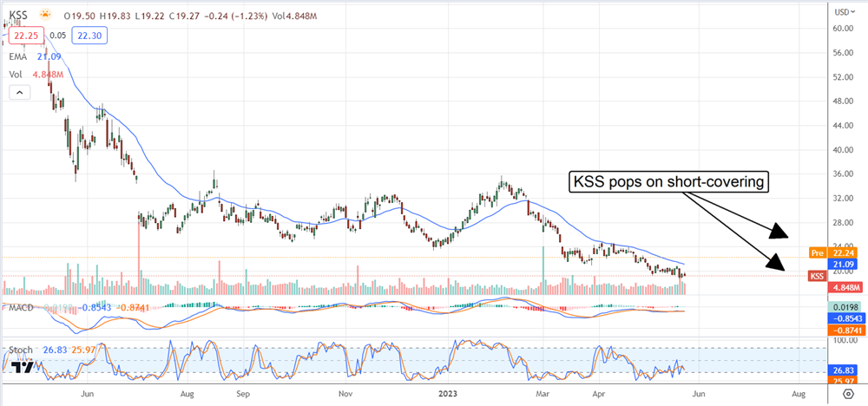Image resolution: width=868 pixels, height=406 pixels.
Task: Click the 'KSS pops on short-covering' text box
Action: [x=670, y=183]
